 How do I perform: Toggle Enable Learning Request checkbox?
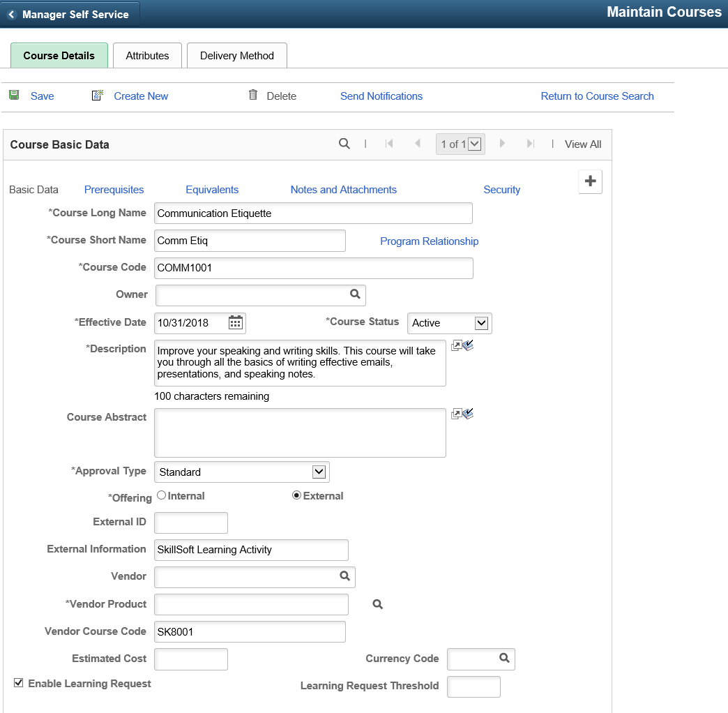19,682
